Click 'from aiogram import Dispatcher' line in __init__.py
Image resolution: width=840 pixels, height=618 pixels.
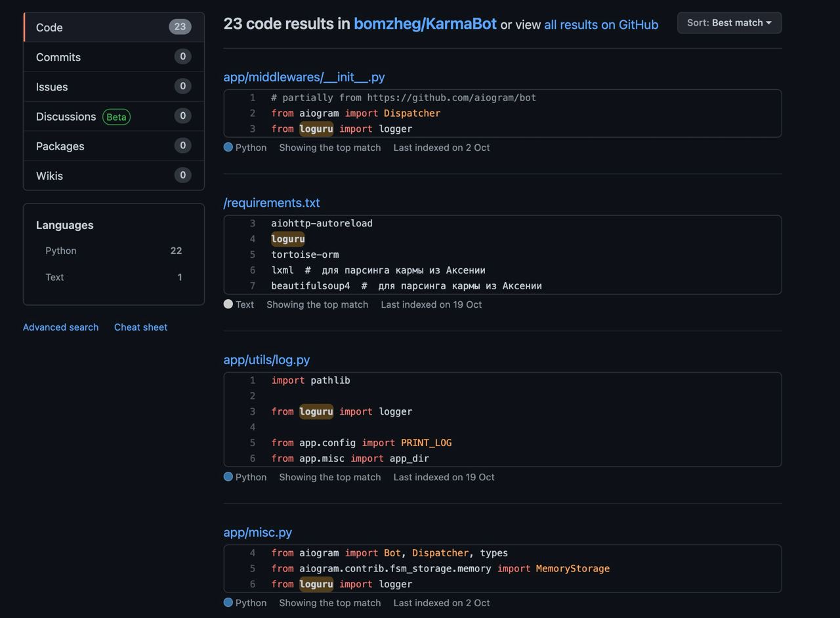click(x=356, y=113)
